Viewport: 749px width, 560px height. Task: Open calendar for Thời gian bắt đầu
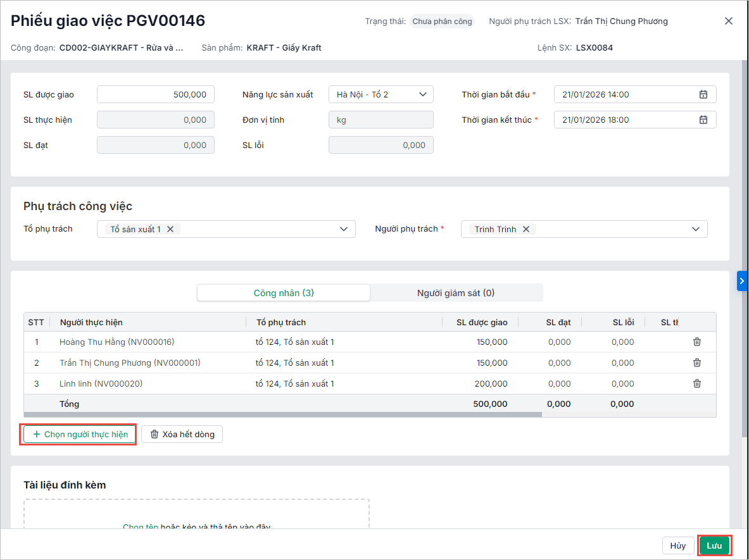pyautogui.click(x=703, y=94)
